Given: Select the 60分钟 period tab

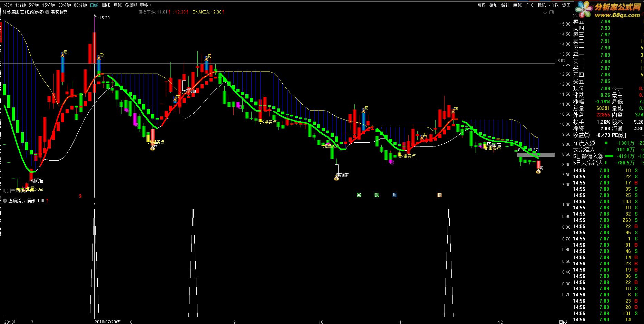Looking at the screenshot, I should (80, 5).
